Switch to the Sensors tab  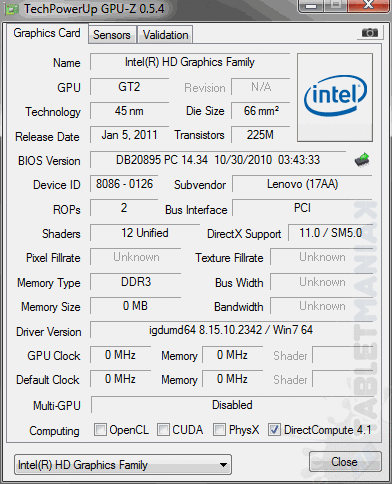pyautogui.click(x=112, y=35)
